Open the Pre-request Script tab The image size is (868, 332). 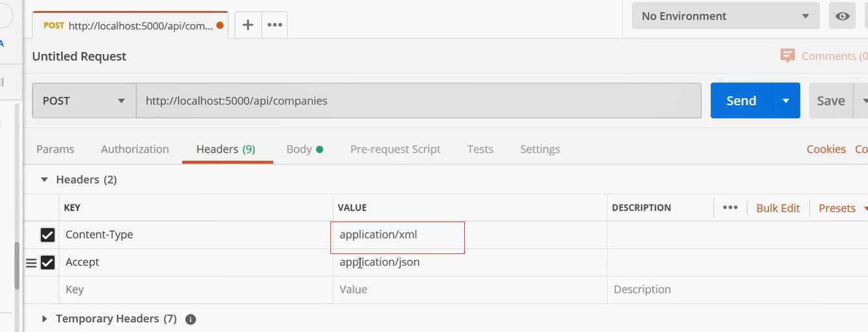(395, 149)
